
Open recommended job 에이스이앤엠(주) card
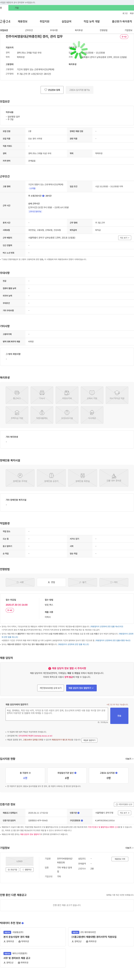tap(33, 958)
